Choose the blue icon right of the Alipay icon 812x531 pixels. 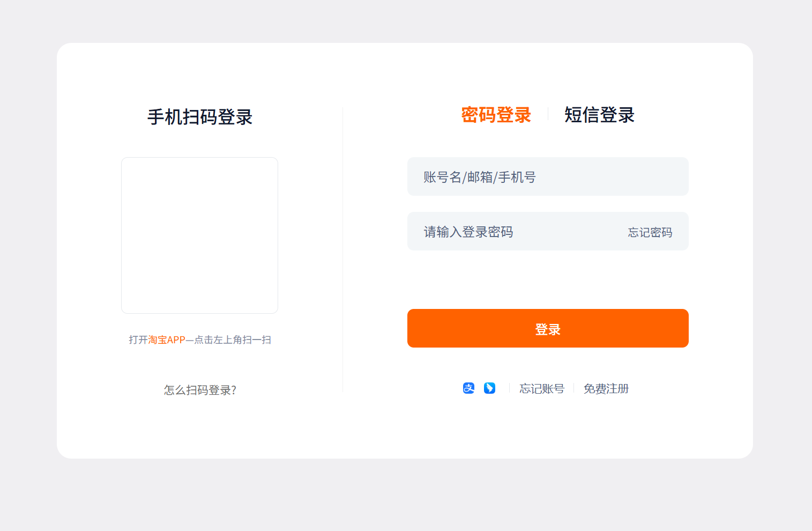(489, 388)
